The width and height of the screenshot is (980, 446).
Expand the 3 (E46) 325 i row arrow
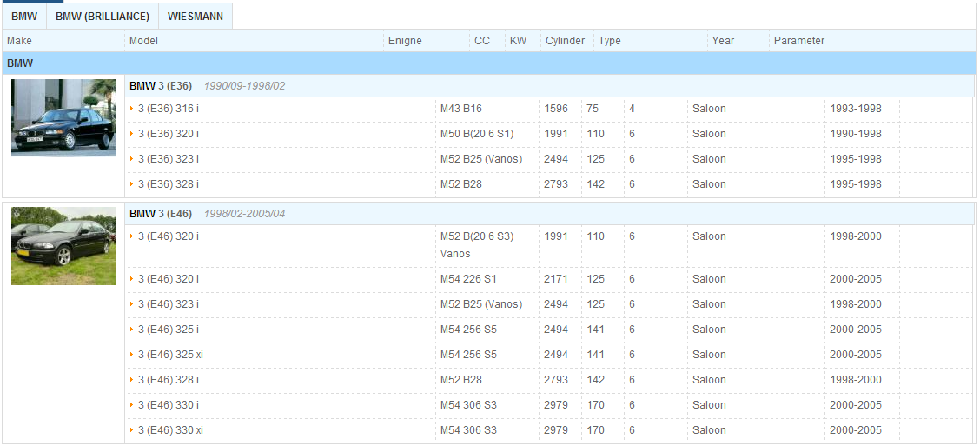click(x=132, y=329)
